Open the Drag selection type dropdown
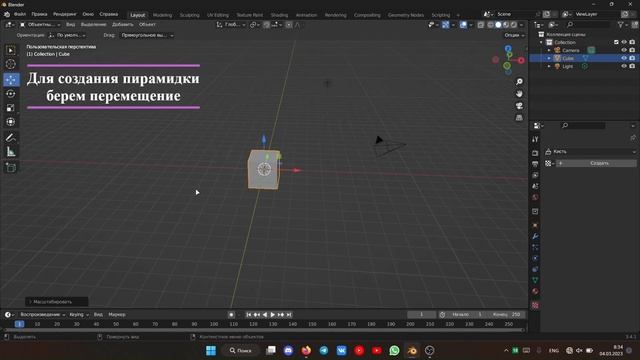 pyautogui.click(x=147, y=36)
